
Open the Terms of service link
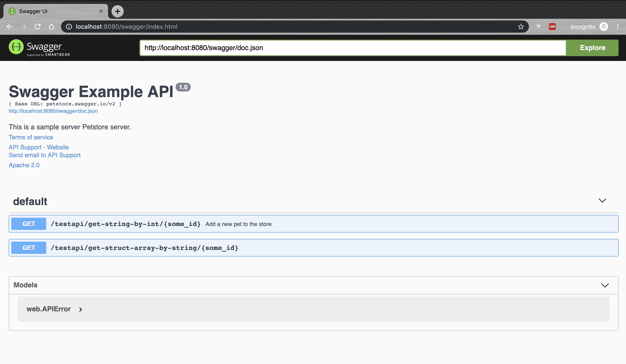coord(30,137)
